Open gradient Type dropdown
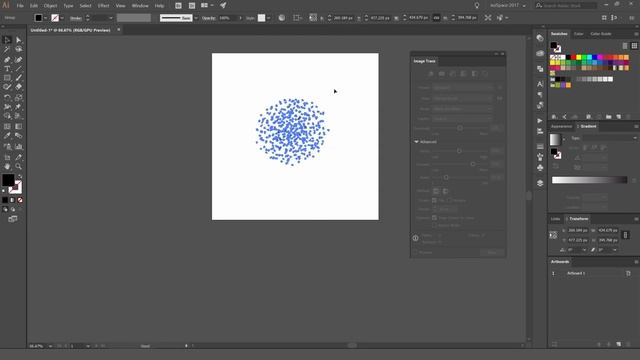 click(610, 138)
